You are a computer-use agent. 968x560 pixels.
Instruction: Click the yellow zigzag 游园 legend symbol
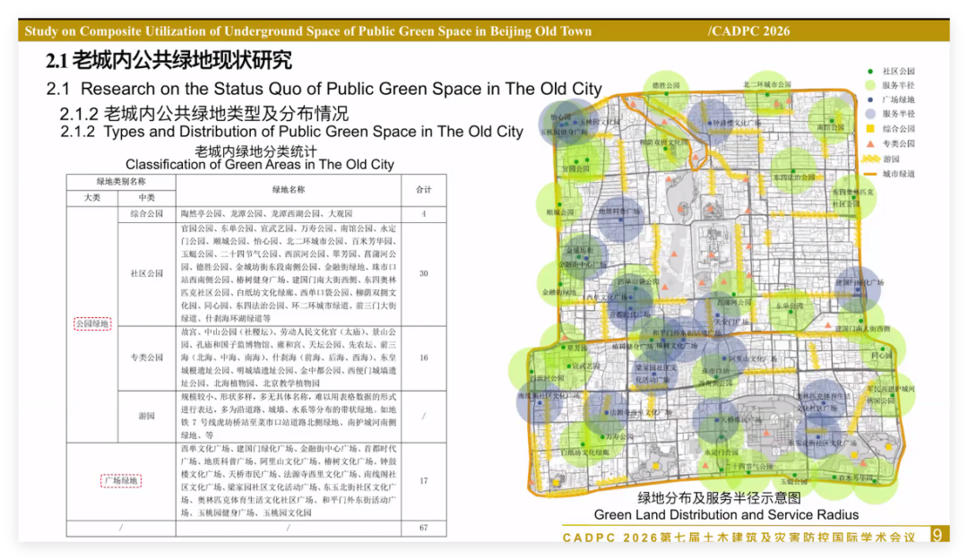(x=869, y=158)
